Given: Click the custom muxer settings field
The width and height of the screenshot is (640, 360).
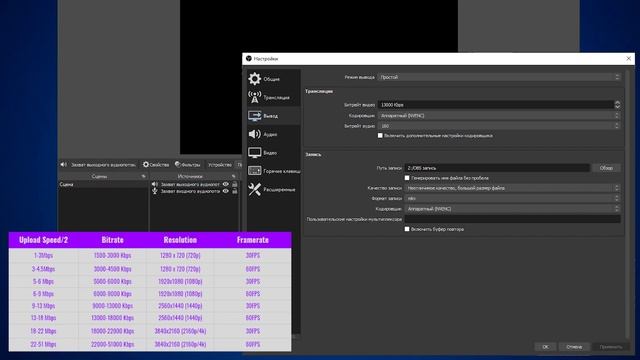Looking at the screenshot, I should (x=513, y=219).
